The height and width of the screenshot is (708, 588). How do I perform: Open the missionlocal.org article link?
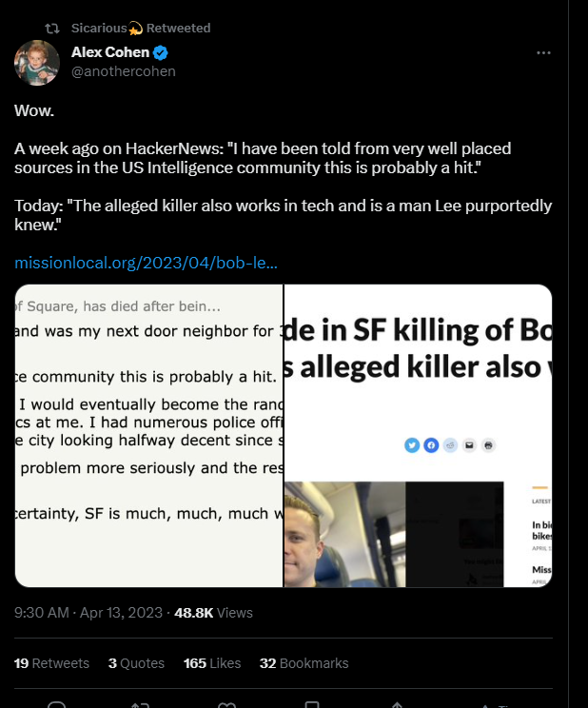point(146,263)
